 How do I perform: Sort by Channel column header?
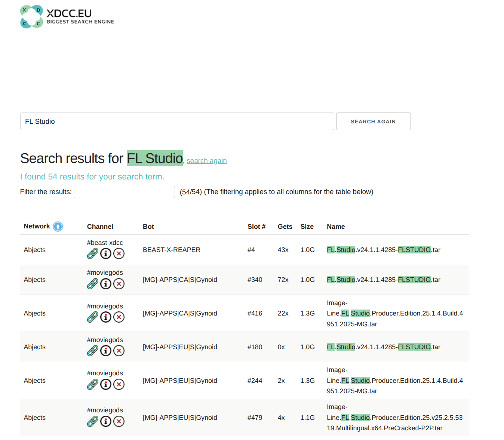[x=100, y=227]
